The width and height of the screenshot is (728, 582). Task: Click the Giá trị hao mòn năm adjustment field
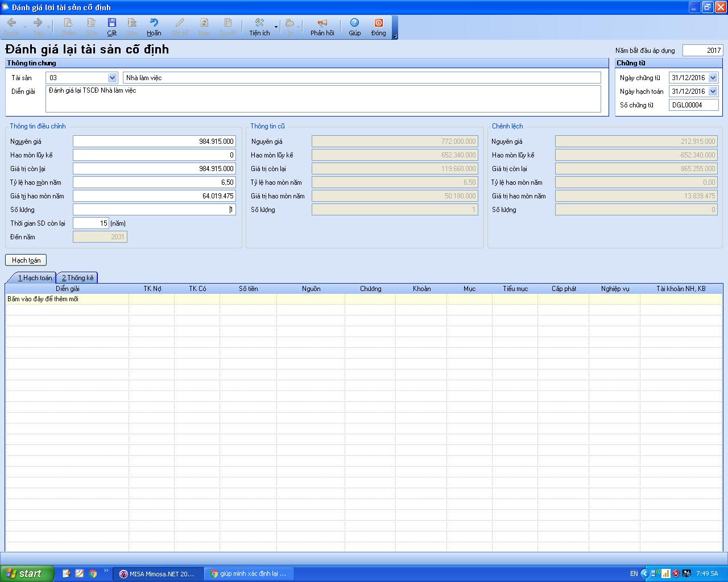154,196
